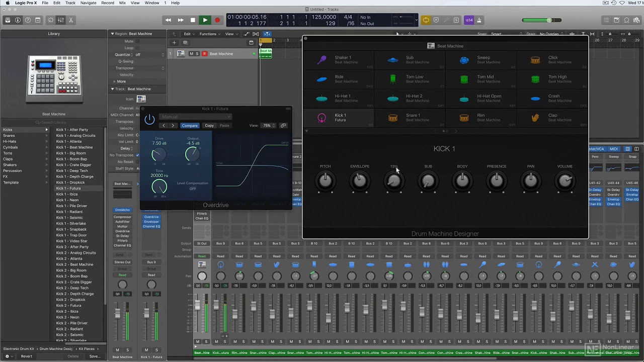Click the Fast Forward transport button
644x362 pixels.
181,20
